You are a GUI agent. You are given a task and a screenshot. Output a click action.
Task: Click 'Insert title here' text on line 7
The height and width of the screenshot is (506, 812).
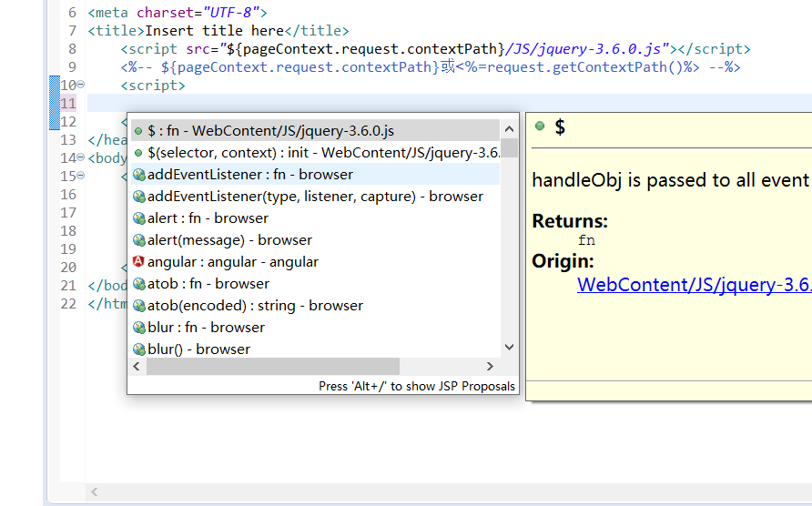(x=214, y=31)
